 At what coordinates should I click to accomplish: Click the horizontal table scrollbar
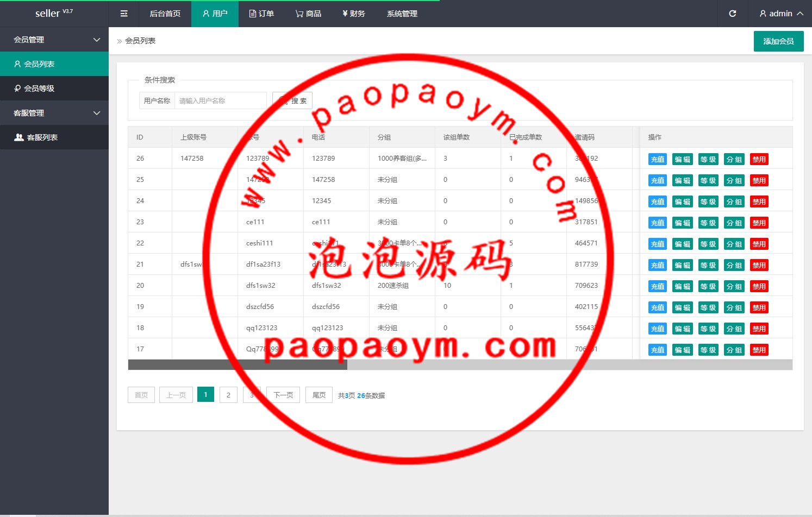[238, 365]
